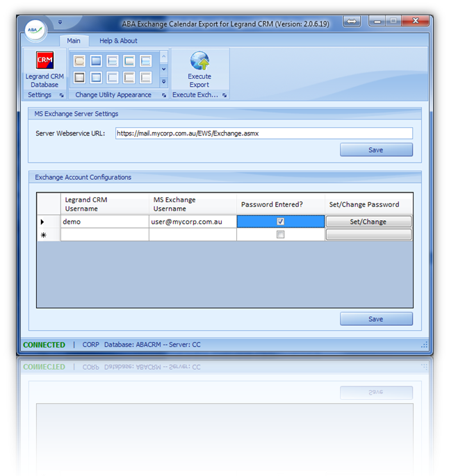The width and height of the screenshot is (449, 476).
Task: Select the third skin in top gallery row
Action: (x=113, y=61)
